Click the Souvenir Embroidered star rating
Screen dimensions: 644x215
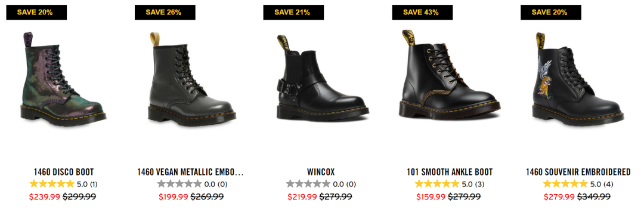click(565, 184)
